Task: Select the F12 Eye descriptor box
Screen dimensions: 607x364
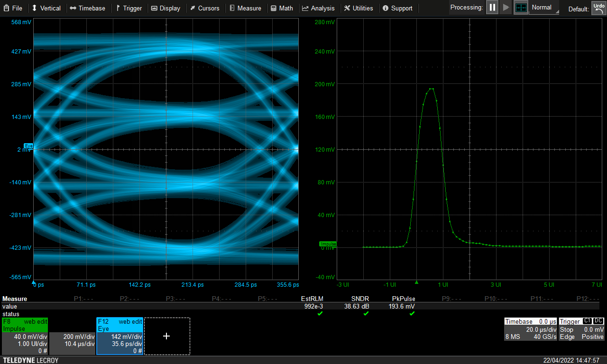Action: tap(120, 336)
